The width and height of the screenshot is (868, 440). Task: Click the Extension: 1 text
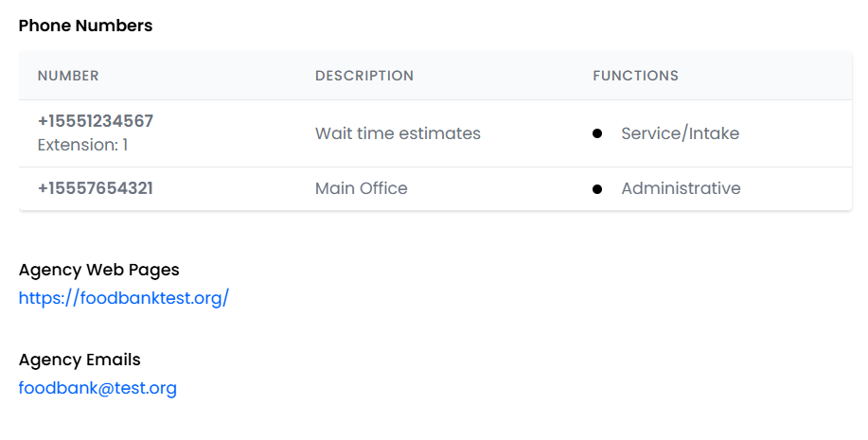[x=82, y=145]
